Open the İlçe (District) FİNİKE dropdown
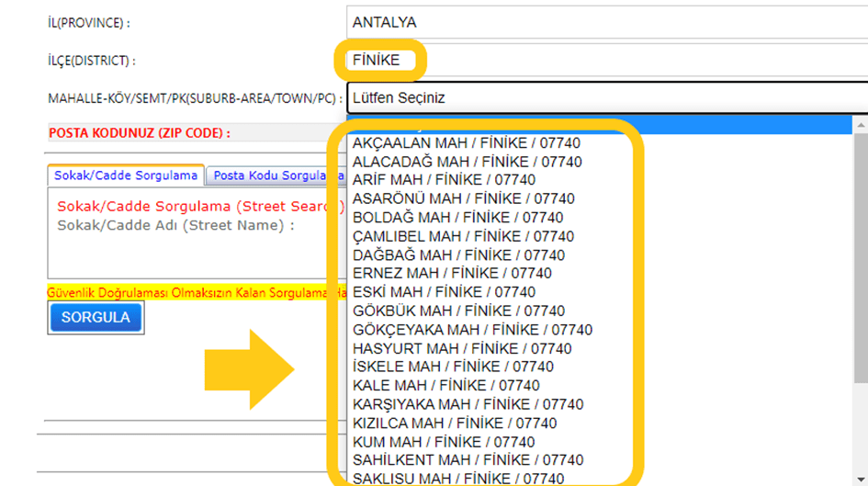The image size is (868, 486). pyautogui.click(x=606, y=61)
